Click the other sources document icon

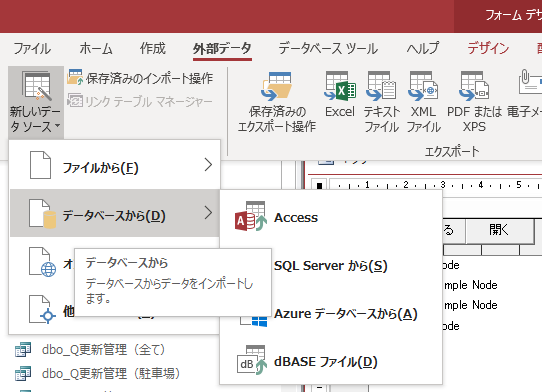[x=42, y=309]
